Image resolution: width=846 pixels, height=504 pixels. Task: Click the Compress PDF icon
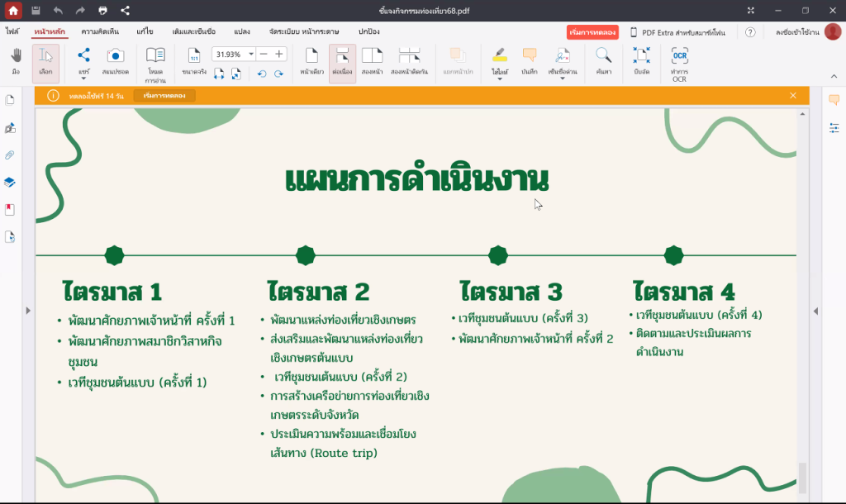642,61
